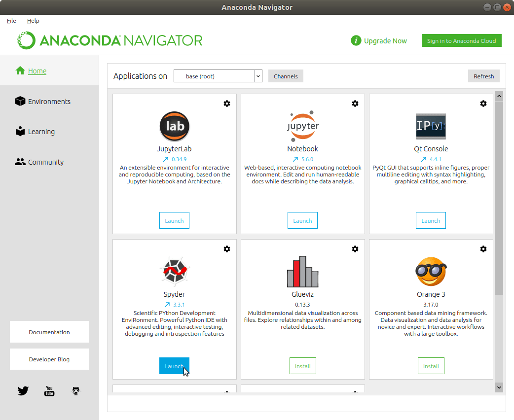
Task: Click the Glueviz version 0.13.3 text
Action: click(302, 305)
